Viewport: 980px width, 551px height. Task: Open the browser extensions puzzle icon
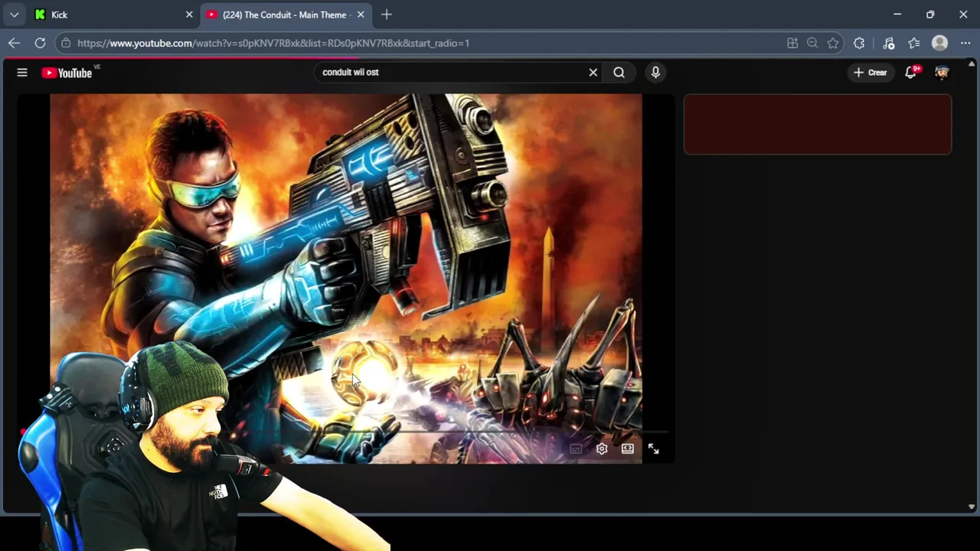point(859,43)
